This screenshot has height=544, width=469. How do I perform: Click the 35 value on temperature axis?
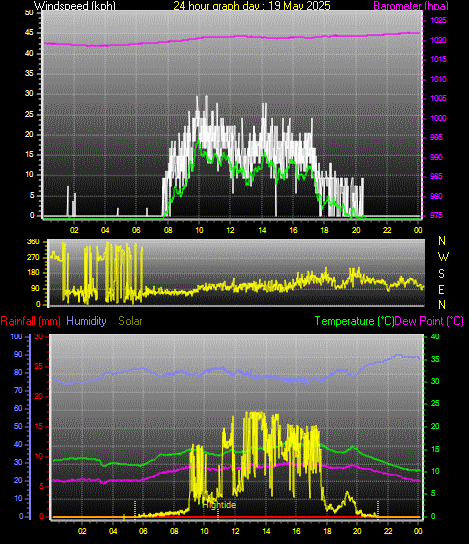[x=435, y=359]
